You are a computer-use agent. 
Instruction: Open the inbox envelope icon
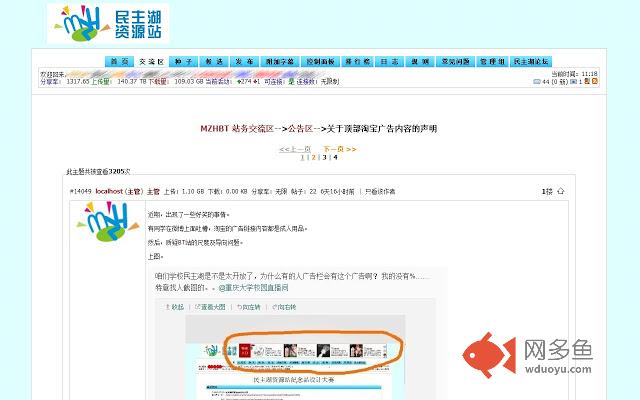537,82
